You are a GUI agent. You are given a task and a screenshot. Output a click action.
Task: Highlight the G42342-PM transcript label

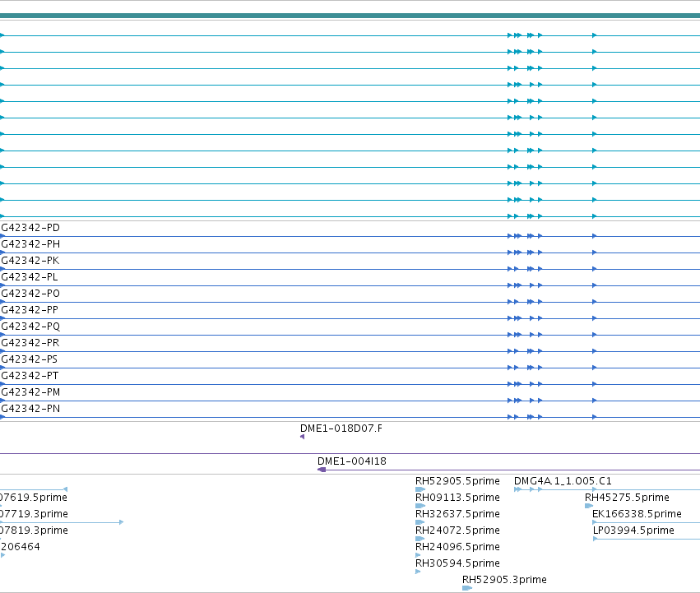pos(30,392)
